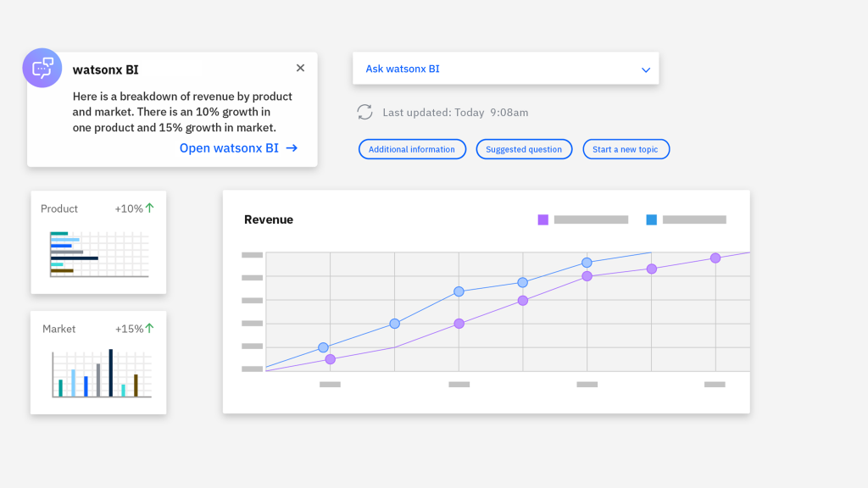Click the green up arrow next to Market +15%
868x488 pixels.
[150, 329]
